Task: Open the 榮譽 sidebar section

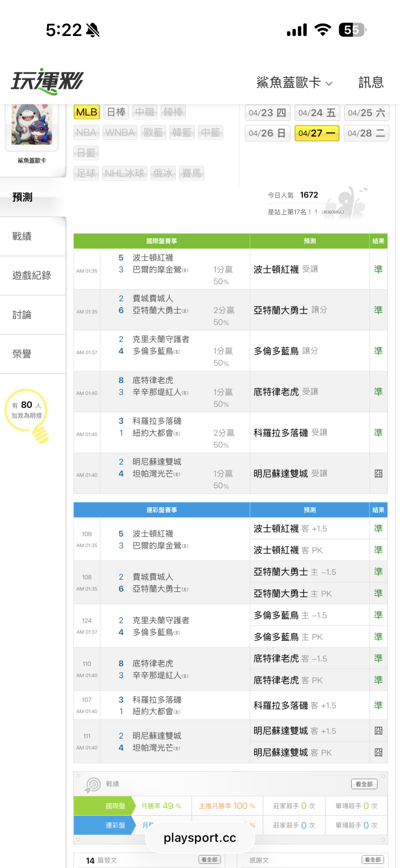Action: (x=22, y=354)
